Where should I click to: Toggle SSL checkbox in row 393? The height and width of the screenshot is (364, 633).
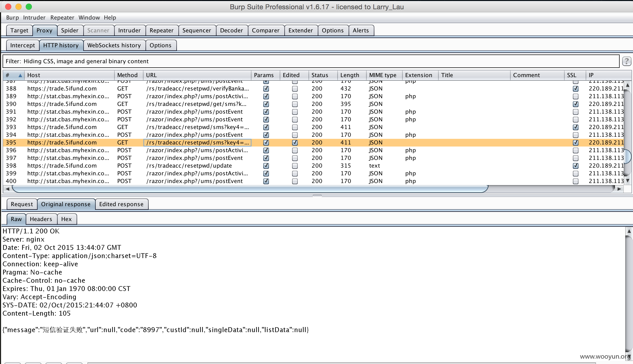[576, 127]
